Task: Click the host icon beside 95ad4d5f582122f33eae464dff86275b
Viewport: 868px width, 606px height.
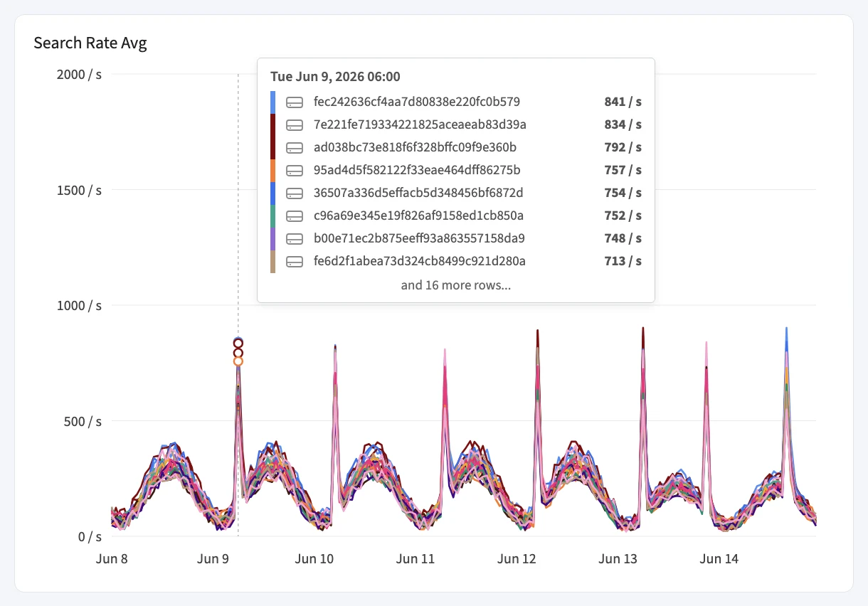Action: [295, 170]
